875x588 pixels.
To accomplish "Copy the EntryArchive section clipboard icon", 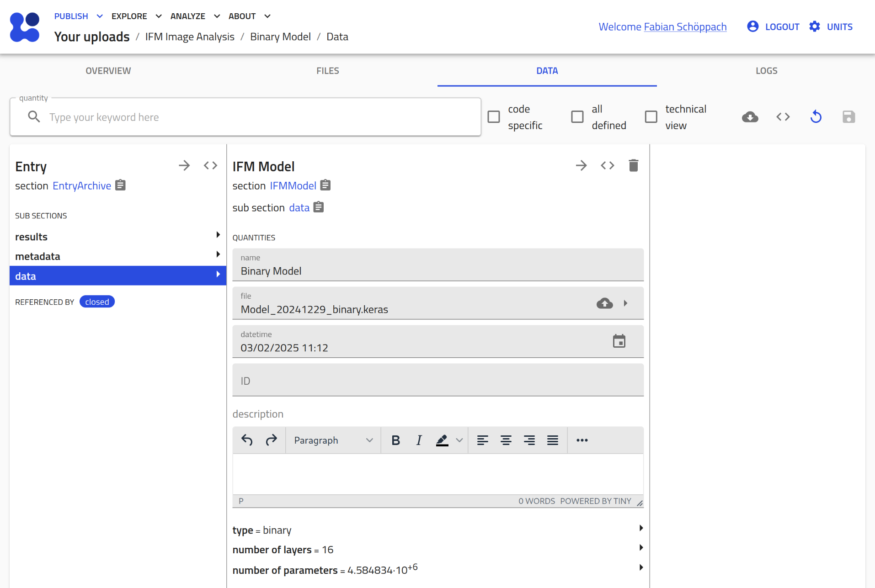I will tap(120, 185).
